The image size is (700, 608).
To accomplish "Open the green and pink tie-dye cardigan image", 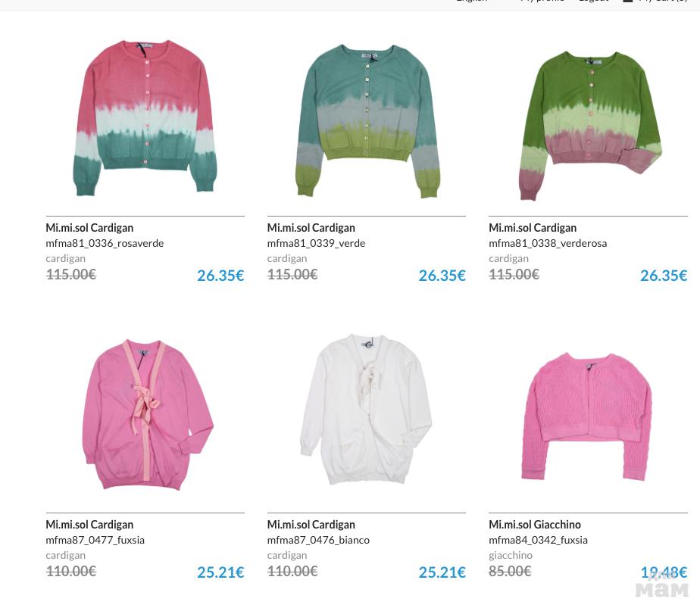I will [x=589, y=126].
